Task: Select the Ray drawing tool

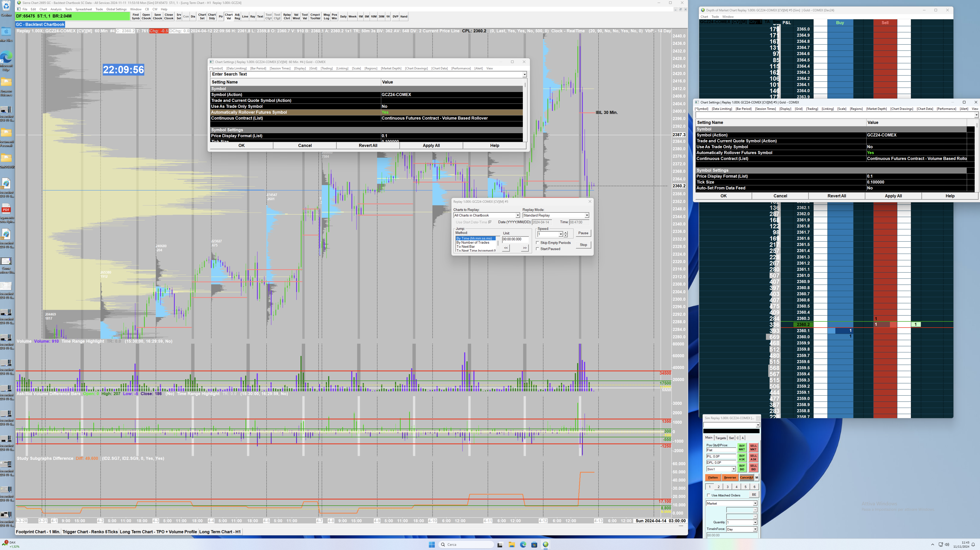Action: [x=253, y=16]
